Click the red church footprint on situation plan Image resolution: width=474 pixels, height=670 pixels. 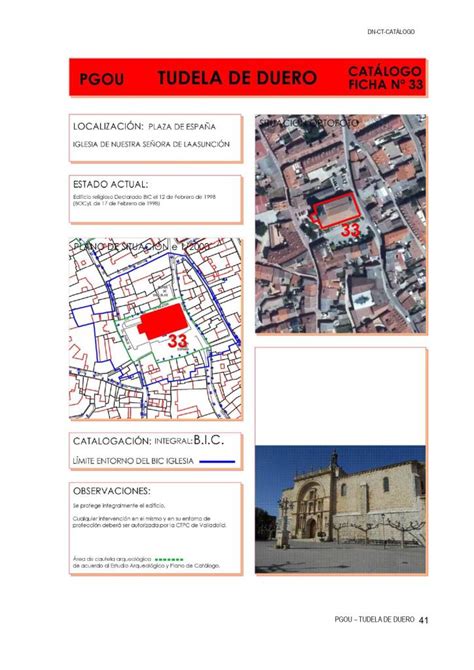[x=162, y=321]
